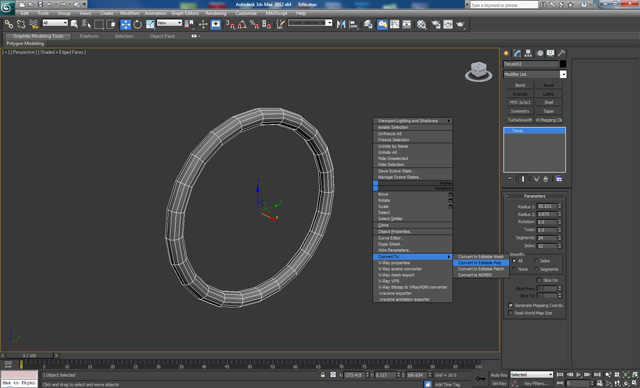The height and width of the screenshot is (388, 640).
Task: Select the Unlink Selection tool
Action: 21,24
